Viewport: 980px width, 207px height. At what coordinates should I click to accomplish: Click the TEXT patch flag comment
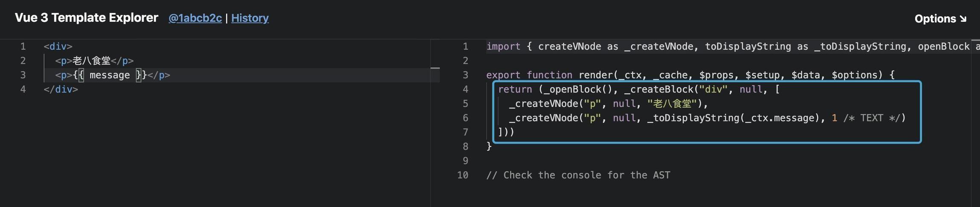coord(874,118)
